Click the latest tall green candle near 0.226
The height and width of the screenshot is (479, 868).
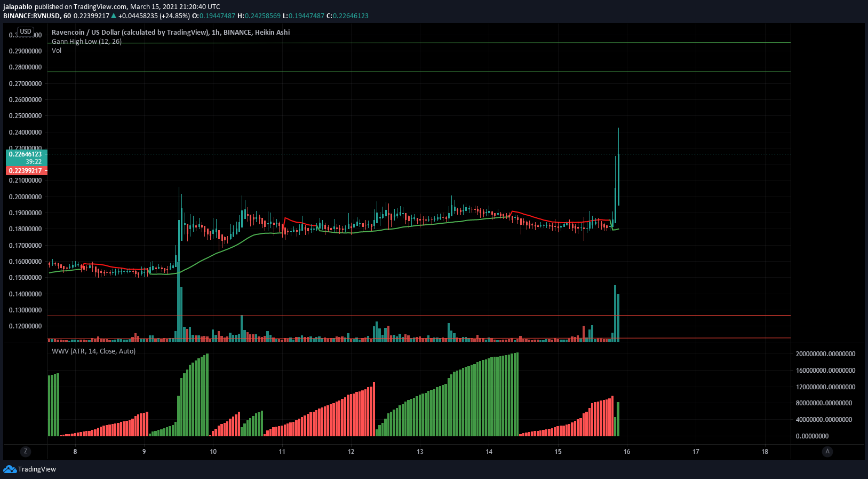point(618,180)
